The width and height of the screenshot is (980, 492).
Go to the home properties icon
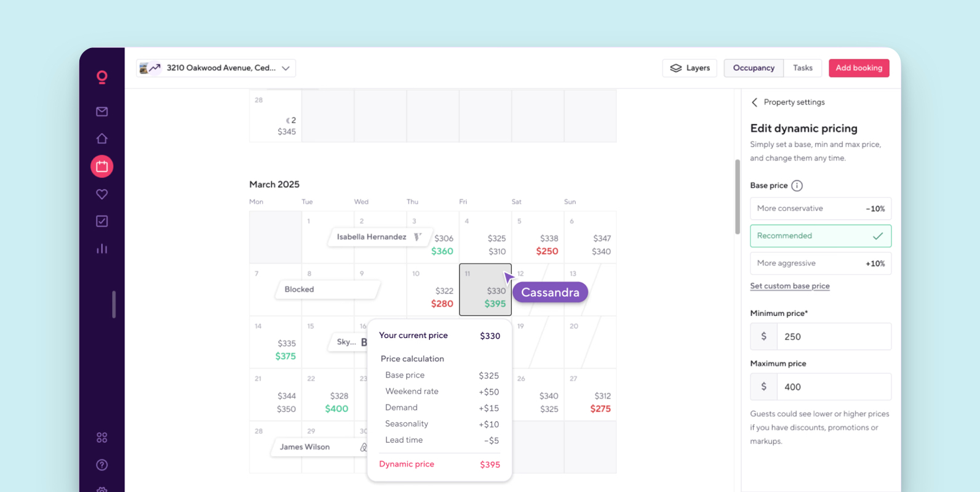point(102,139)
